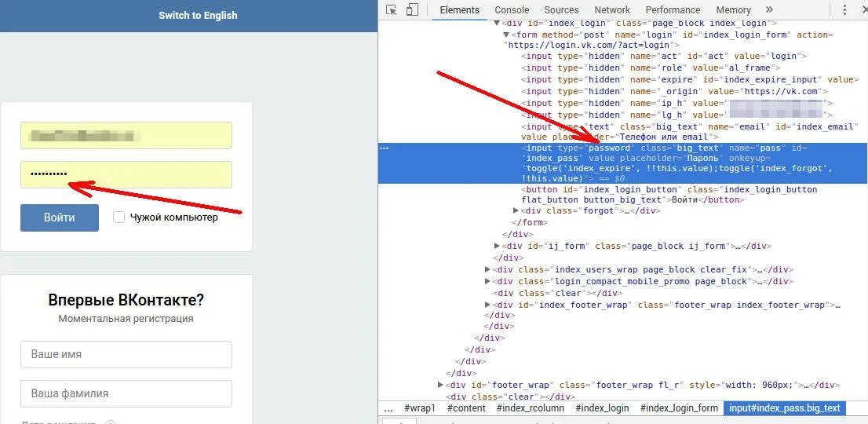Click the #index_login breadcrumb
Screen dimensions: 868x424
coord(602,408)
